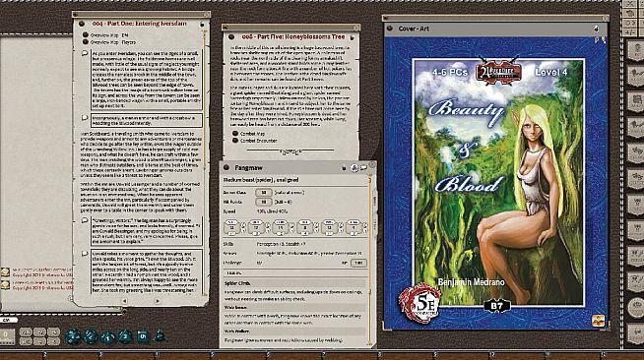644x360 pixels.
Task: Roll the d12 die
Action: tap(91, 336)
